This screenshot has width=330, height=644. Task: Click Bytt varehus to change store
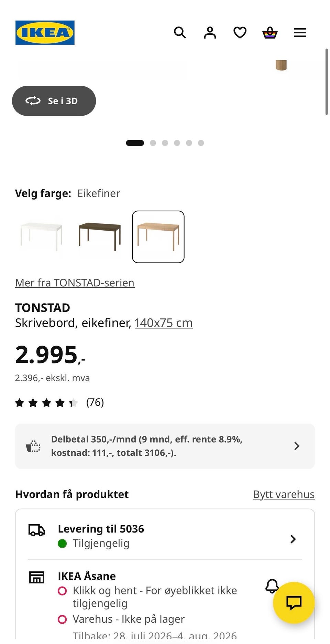[x=284, y=494]
